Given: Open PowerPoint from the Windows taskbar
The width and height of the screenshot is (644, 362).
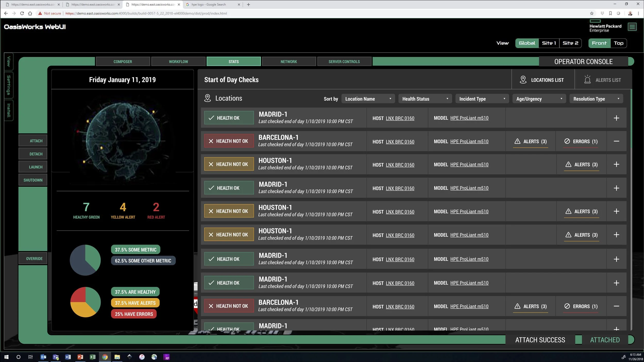Looking at the screenshot, I should 80,357.
